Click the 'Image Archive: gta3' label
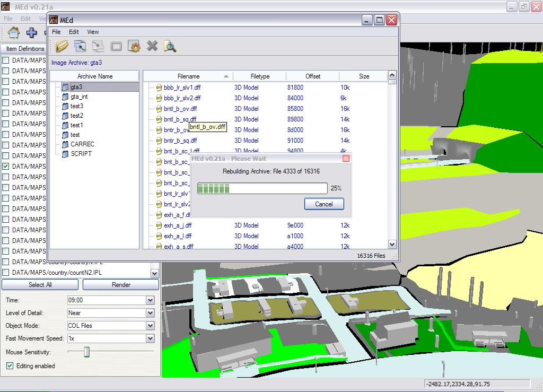The image size is (543, 392). point(76,63)
